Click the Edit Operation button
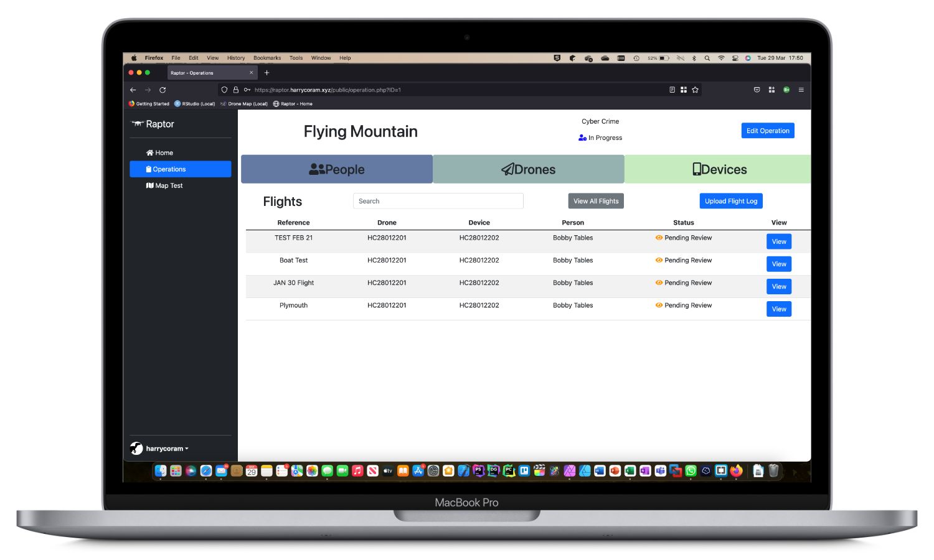Image resolution: width=934 pixels, height=560 pixels. coord(767,131)
